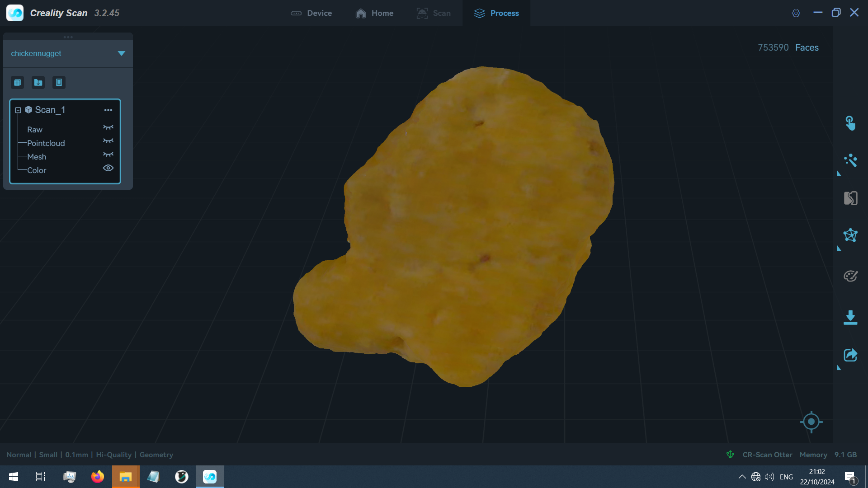Collapse the Scan_1 layer tree item
Viewport: 868px width, 488px height.
click(18, 110)
